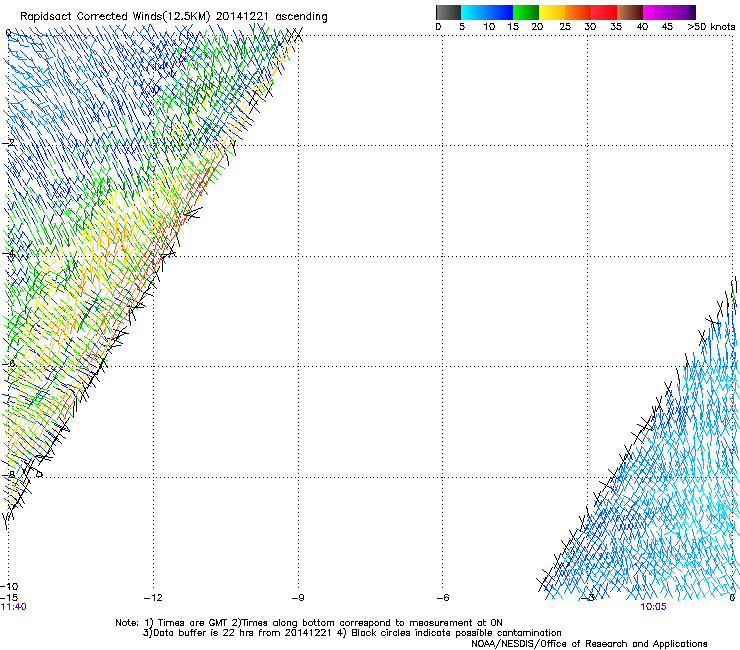The height and width of the screenshot is (650, 740).
Task: Select the cyan-blue 5-15 knots color band
Action: click(x=487, y=12)
